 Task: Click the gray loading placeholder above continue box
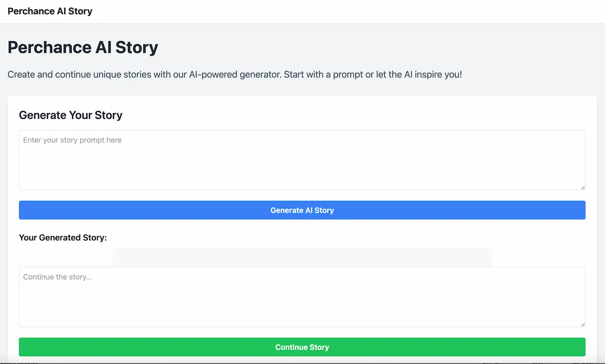tap(302, 257)
